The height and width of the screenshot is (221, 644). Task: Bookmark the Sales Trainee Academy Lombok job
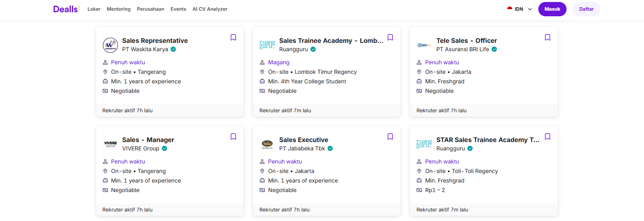[390, 37]
